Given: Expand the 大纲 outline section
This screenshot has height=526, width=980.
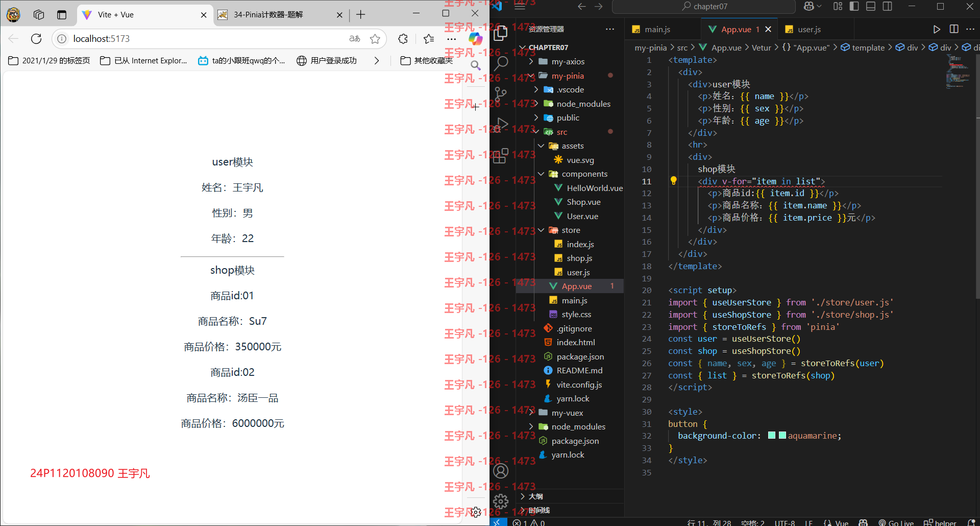Looking at the screenshot, I should (570, 496).
